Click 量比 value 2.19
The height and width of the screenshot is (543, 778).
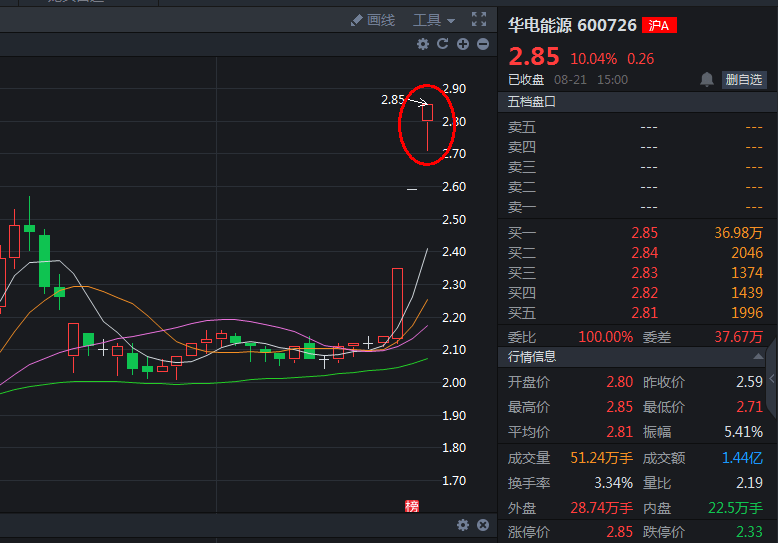749,482
